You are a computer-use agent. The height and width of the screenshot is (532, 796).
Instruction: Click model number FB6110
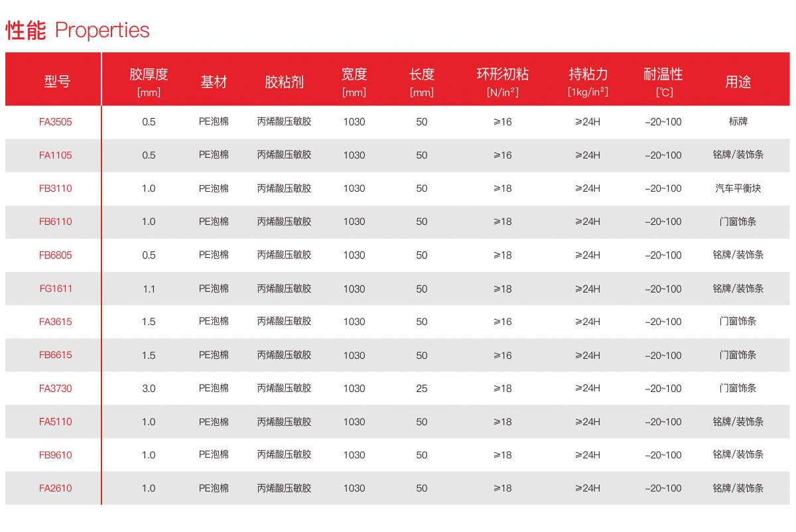[55, 222]
